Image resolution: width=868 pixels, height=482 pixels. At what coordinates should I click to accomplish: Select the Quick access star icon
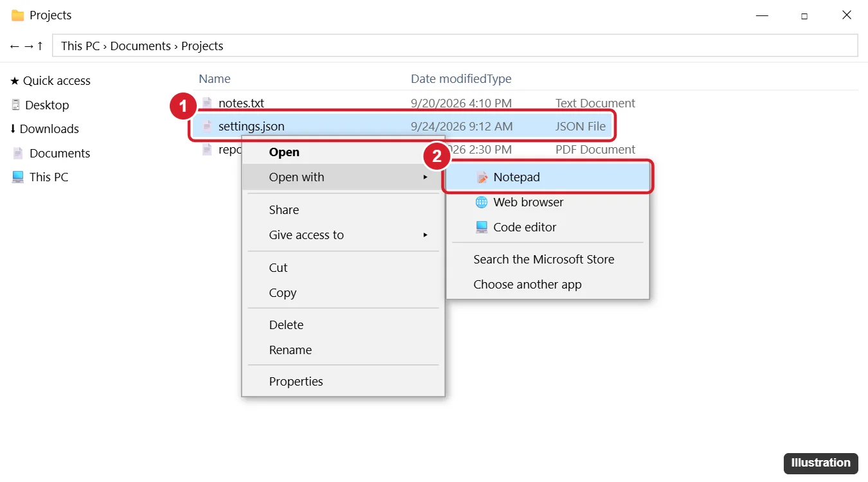pyautogui.click(x=15, y=81)
